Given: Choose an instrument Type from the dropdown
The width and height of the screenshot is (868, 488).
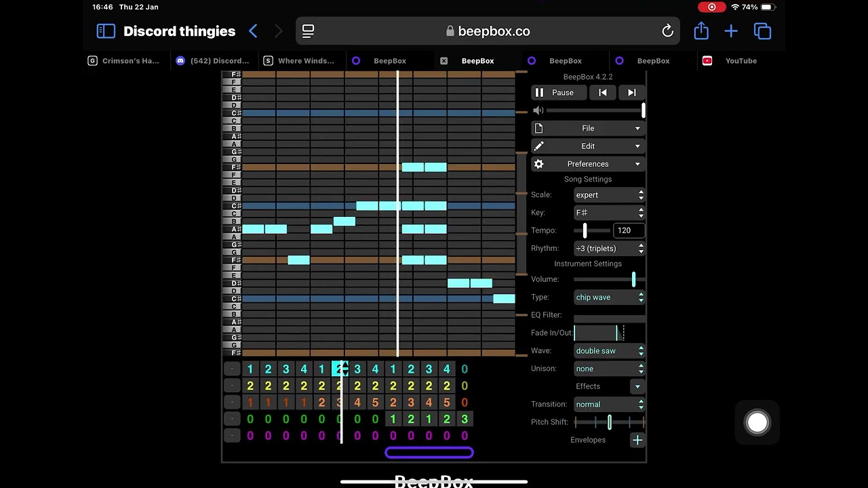Looking at the screenshot, I should pos(609,298).
